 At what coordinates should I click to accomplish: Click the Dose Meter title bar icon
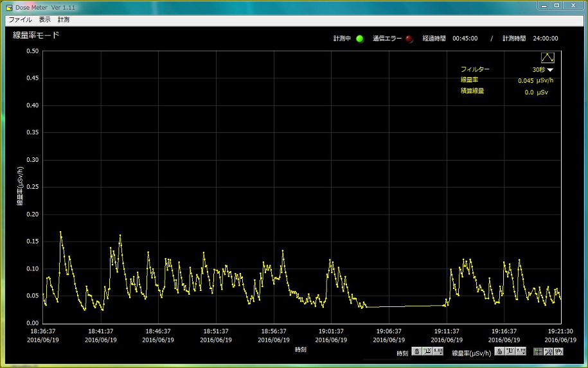[9, 7]
